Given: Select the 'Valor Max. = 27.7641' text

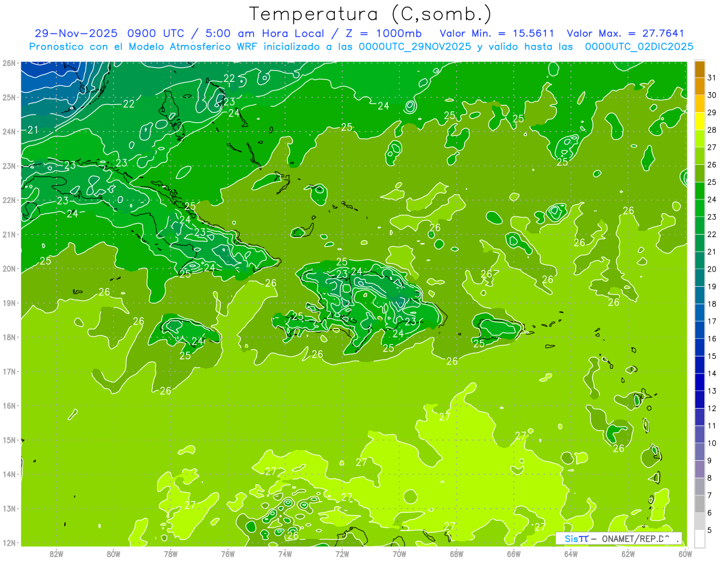Looking at the screenshot, I should pyautogui.click(x=625, y=33).
